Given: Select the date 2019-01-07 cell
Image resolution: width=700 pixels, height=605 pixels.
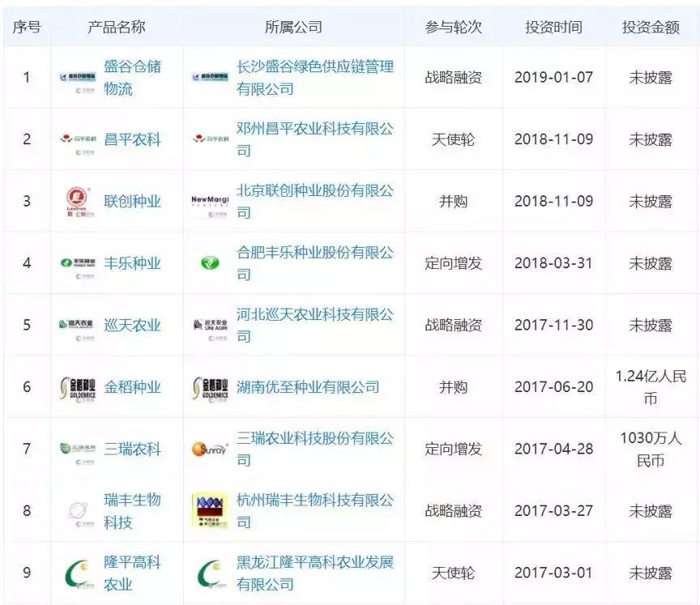Looking at the screenshot, I should (553, 78).
